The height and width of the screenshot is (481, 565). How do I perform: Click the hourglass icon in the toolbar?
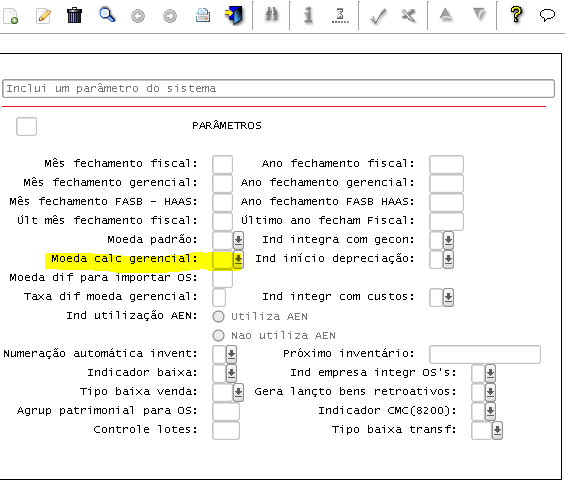340,15
